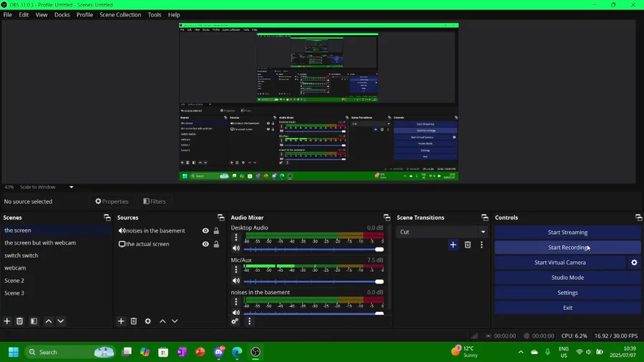644x362 pixels.
Task: Open the Help menu
Action: (x=174, y=15)
